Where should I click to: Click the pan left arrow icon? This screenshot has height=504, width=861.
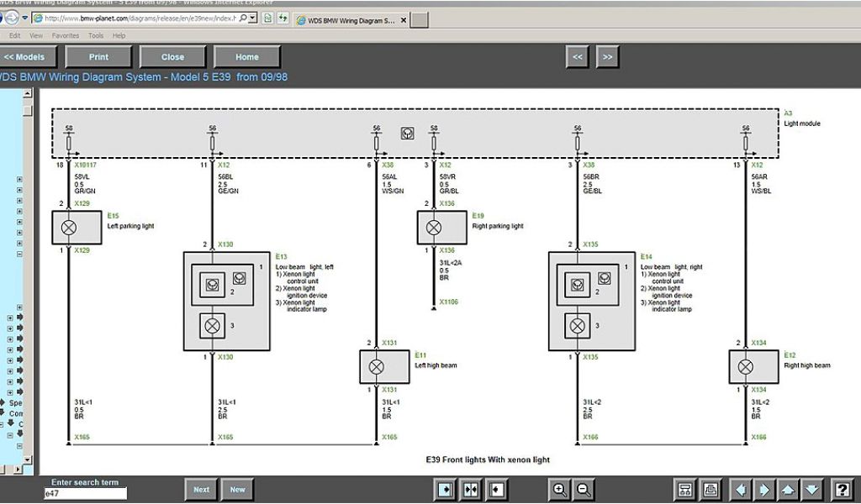pos(741,490)
